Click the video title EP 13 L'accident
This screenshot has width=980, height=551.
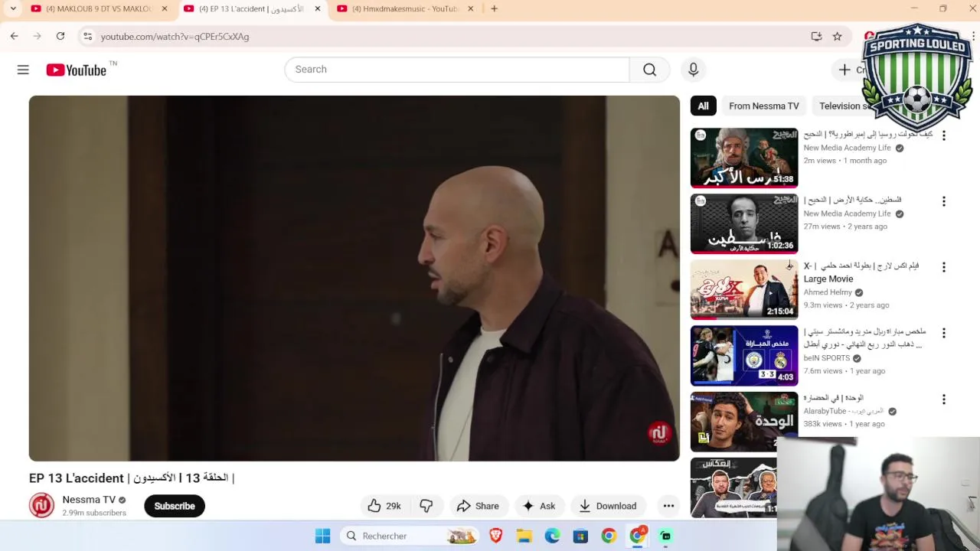click(132, 478)
